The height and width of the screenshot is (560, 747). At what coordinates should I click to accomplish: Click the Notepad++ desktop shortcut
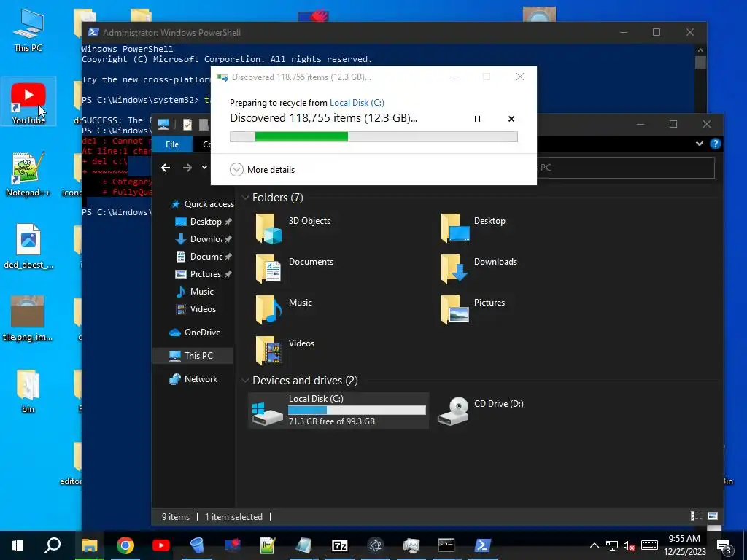point(28,174)
